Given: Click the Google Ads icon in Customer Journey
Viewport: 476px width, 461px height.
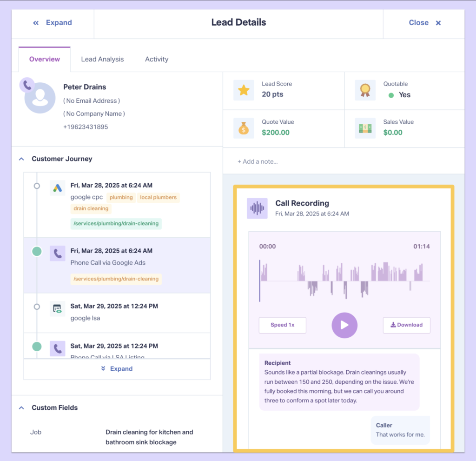Looking at the screenshot, I should coord(57,188).
